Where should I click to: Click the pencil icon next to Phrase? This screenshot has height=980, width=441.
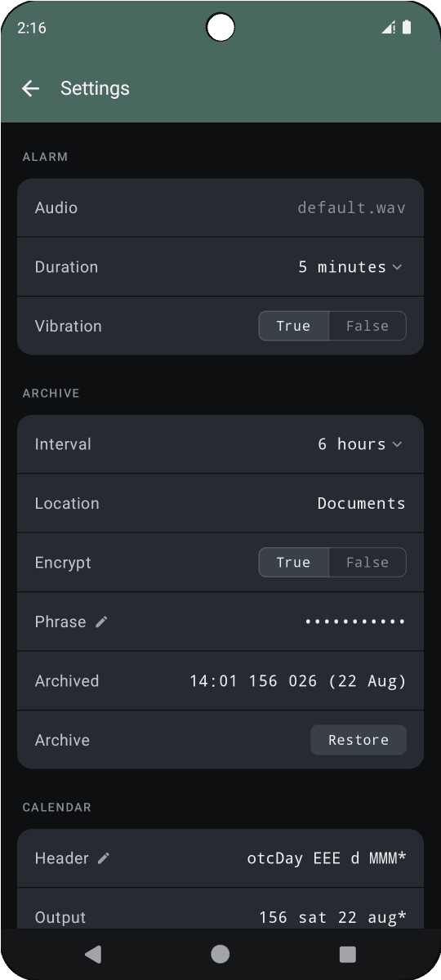point(101,621)
